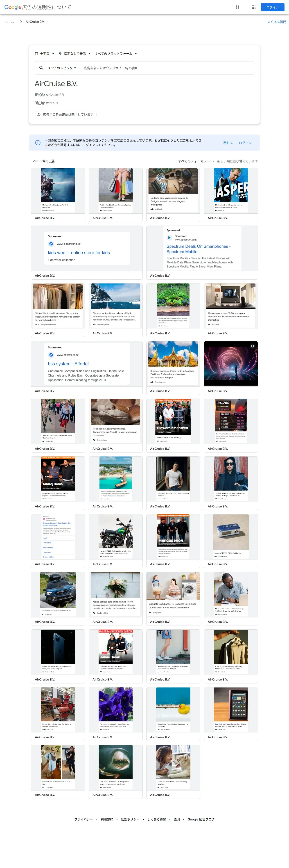Open the 指定なしで表示 region dropdown
This screenshot has width=289, height=868.
coord(75,54)
